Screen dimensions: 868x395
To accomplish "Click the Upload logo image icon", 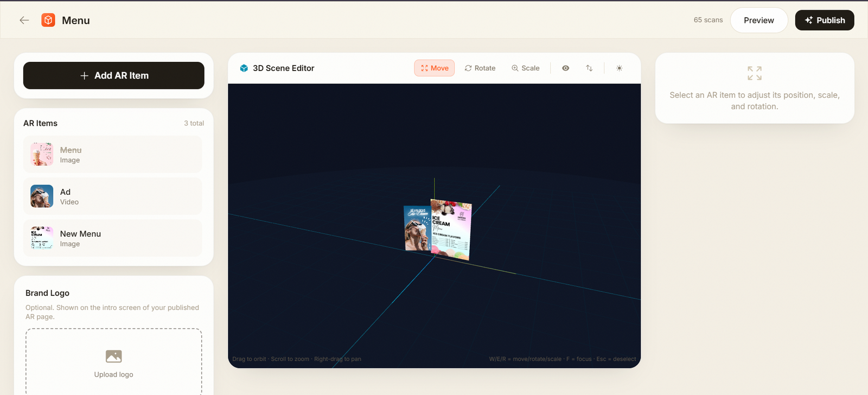I will [114, 356].
